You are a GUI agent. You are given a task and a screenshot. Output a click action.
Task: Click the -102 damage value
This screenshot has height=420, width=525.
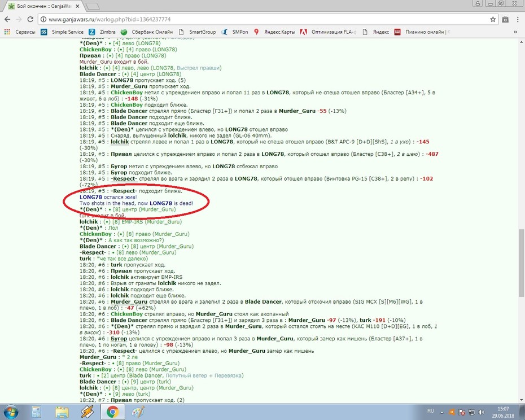pos(427,178)
